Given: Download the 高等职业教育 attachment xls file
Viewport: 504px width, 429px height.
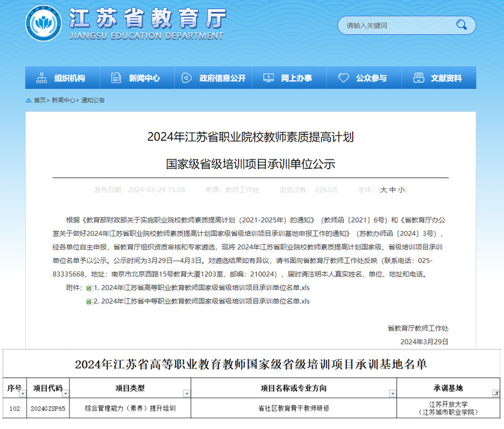Looking at the screenshot, I should coord(201,288).
